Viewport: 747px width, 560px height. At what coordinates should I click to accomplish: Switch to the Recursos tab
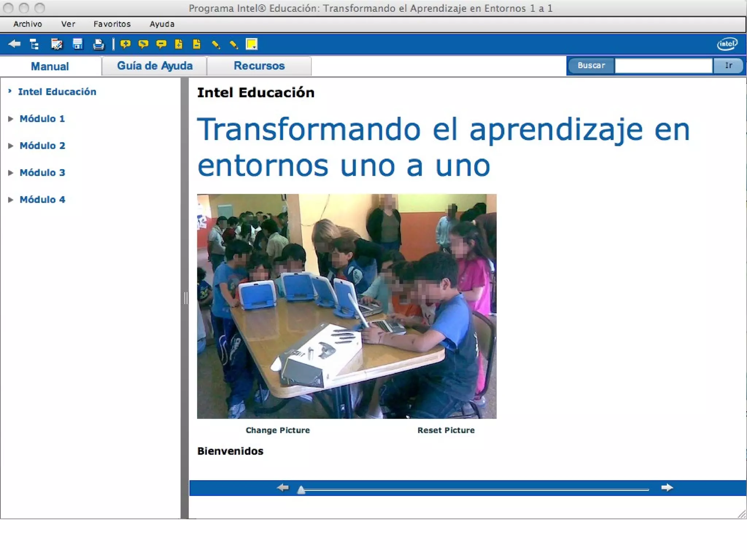coord(259,66)
